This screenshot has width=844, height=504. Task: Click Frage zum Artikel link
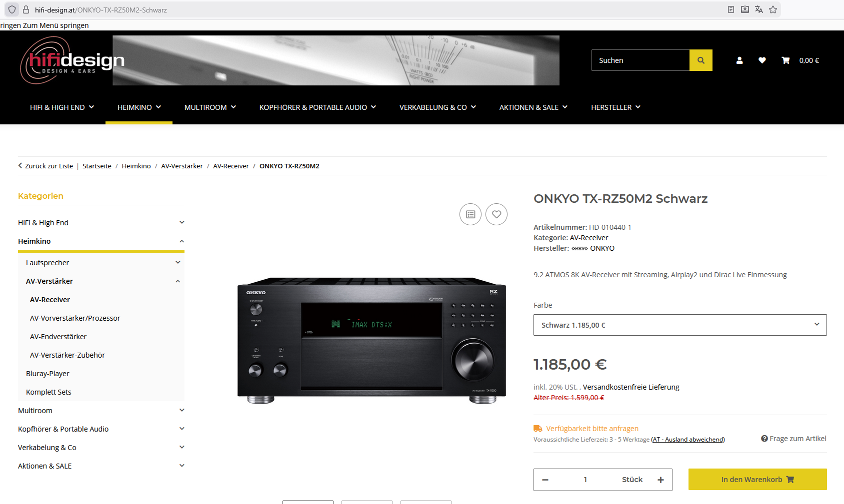click(x=793, y=439)
